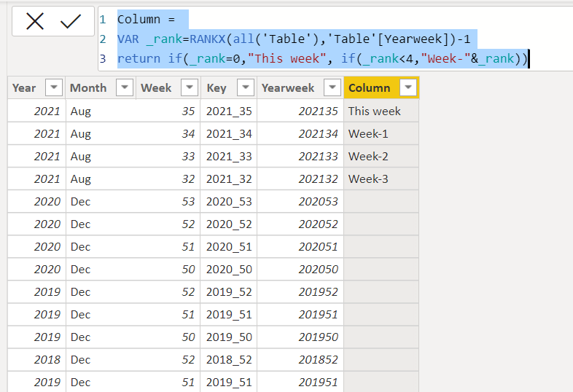Click Week cell '35' in first row
This screenshot has height=392, width=573.
click(x=168, y=111)
